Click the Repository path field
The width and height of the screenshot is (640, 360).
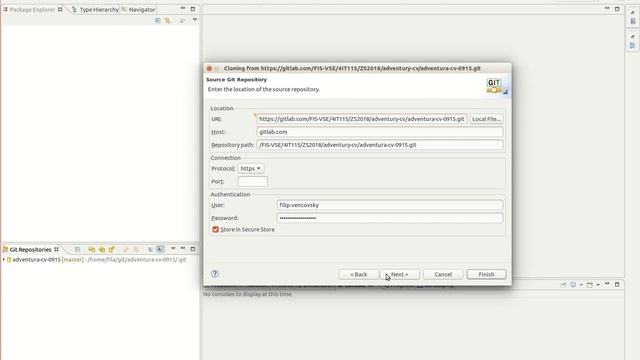[380, 145]
